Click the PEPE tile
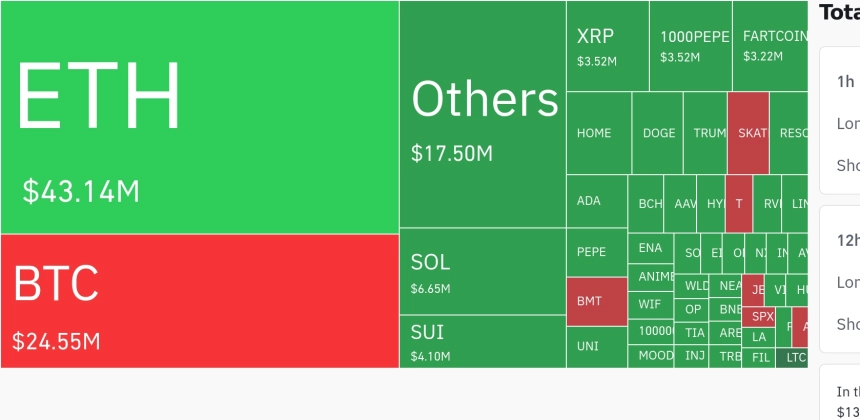The image size is (860, 420). (x=597, y=252)
